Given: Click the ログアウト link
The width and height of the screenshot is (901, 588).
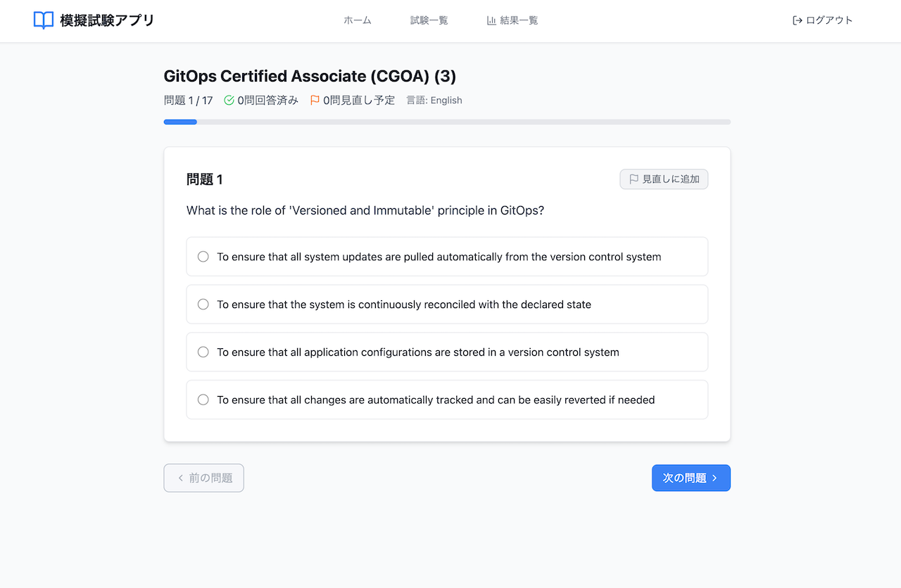Looking at the screenshot, I should pos(828,20).
